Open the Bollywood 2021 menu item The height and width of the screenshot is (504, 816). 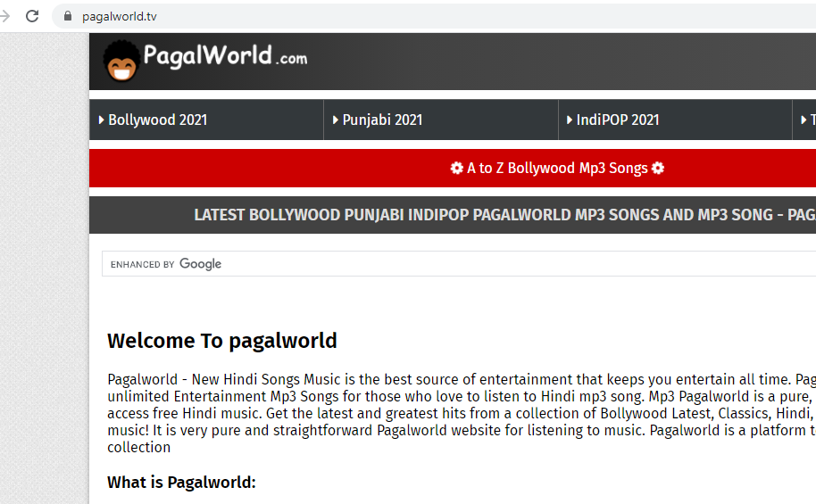tap(206, 120)
